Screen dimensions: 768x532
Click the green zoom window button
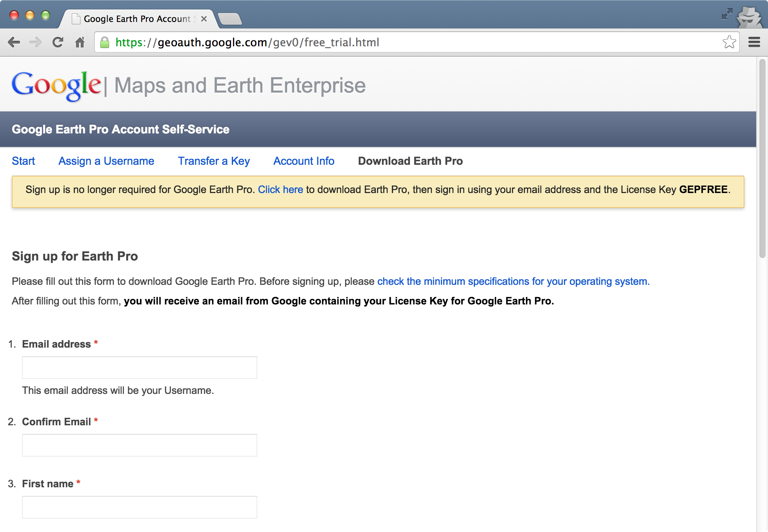(45, 15)
